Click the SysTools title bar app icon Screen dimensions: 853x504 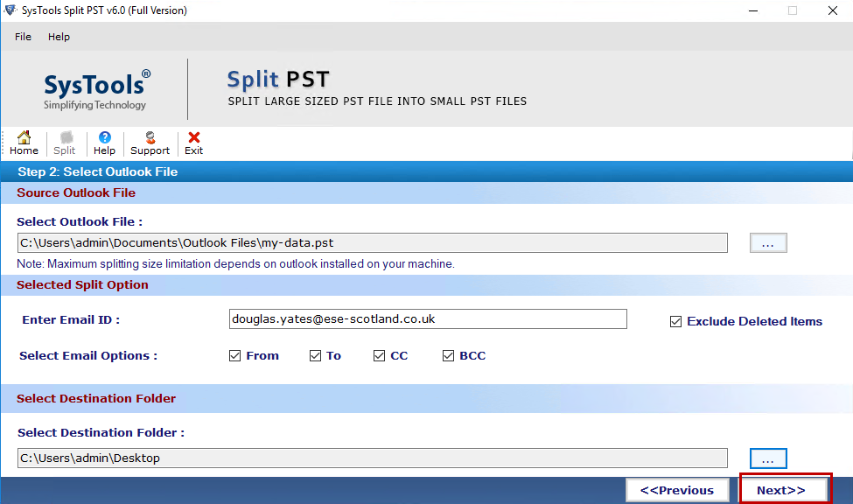[10, 10]
